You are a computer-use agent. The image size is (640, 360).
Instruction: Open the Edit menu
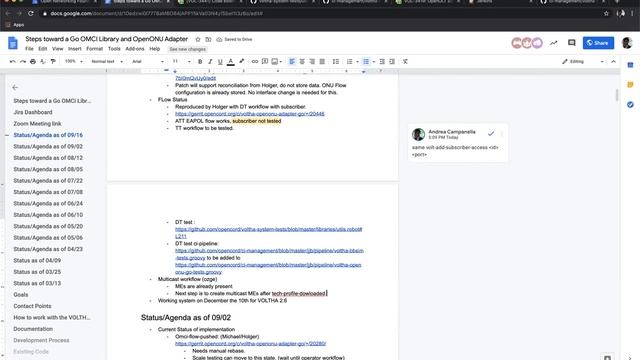(x=42, y=49)
